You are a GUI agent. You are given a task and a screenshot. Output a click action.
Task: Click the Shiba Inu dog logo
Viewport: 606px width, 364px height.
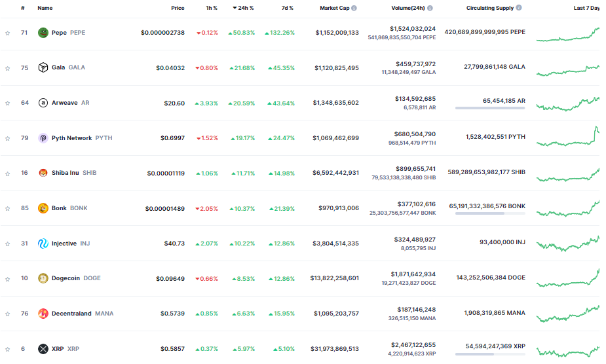pyautogui.click(x=43, y=173)
